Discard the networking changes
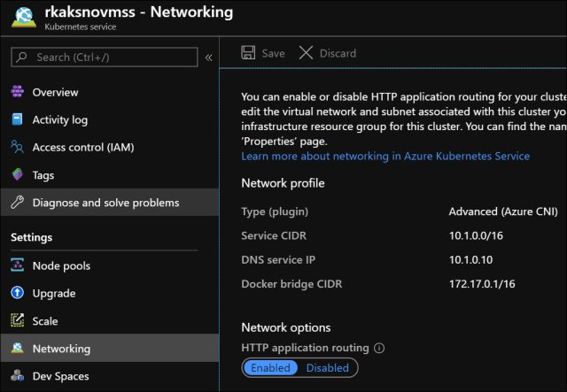 coord(327,53)
